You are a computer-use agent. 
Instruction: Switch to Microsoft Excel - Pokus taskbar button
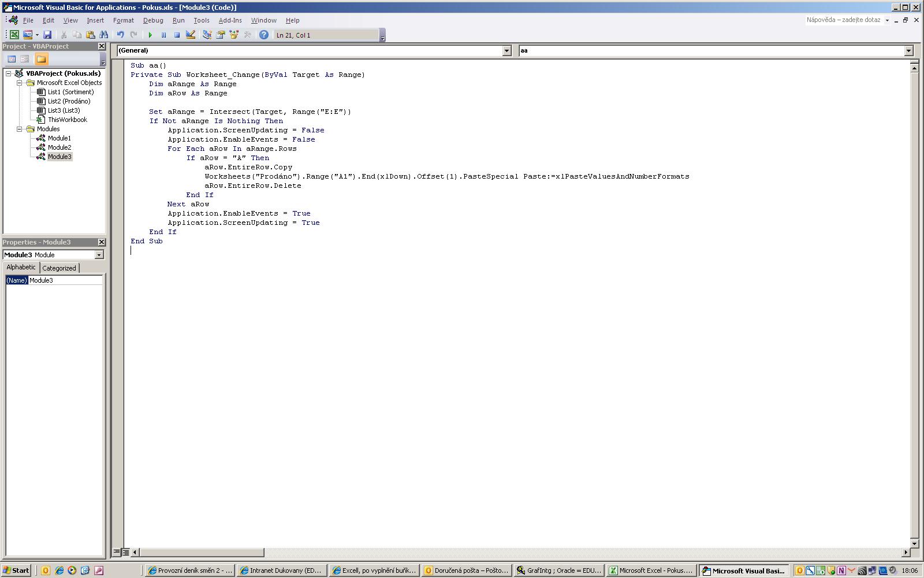pos(651,570)
